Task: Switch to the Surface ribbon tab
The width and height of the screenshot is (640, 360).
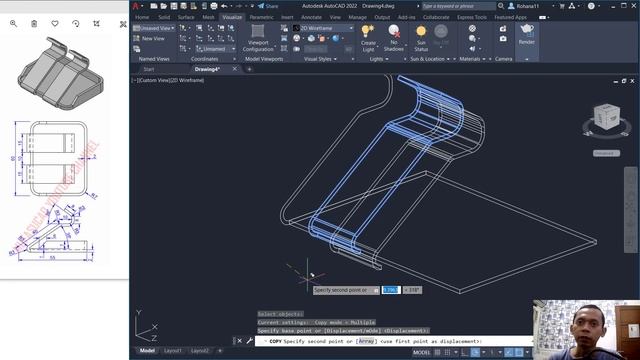Action: (186, 17)
